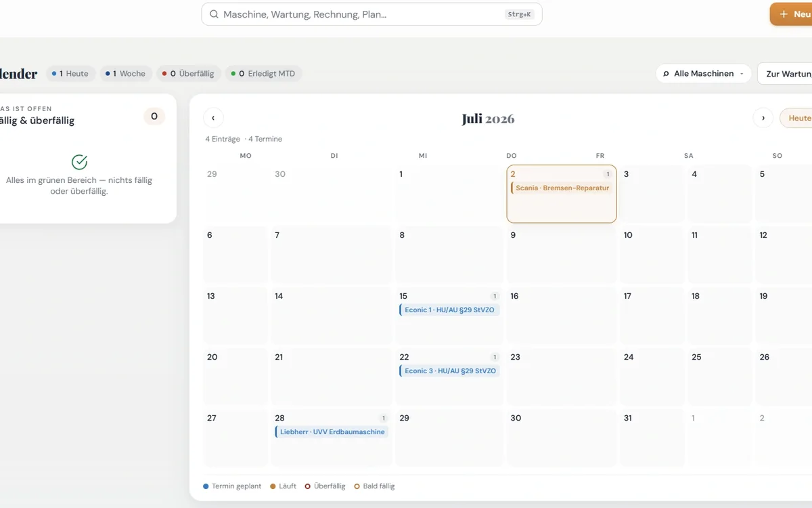
Task: Click the green checkmark status icon
Action: [79, 162]
